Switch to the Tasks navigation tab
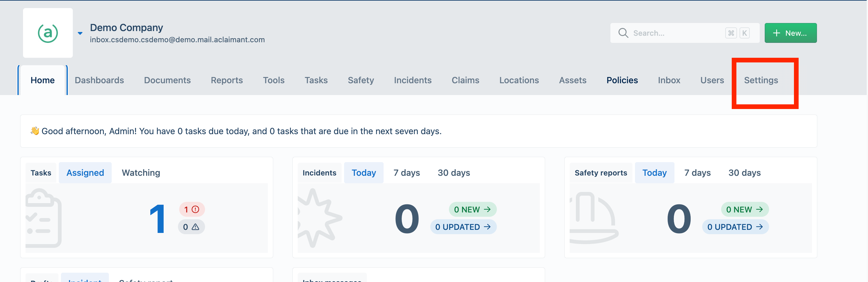This screenshot has height=282, width=868. tap(316, 80)
